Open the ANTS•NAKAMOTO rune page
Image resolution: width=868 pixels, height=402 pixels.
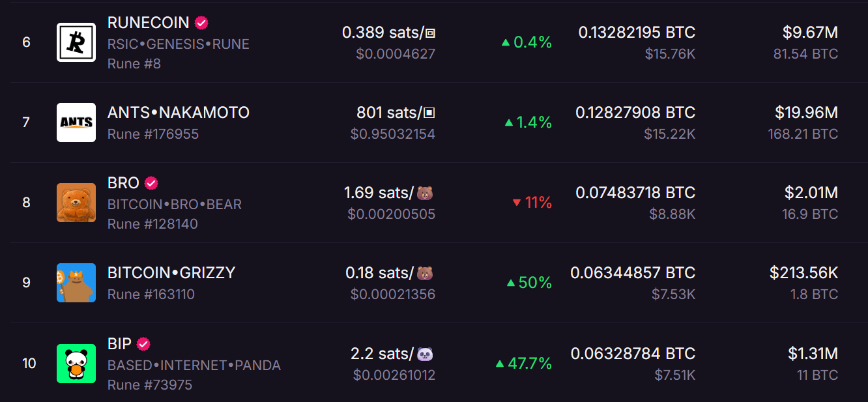click(x=179, y=113)
